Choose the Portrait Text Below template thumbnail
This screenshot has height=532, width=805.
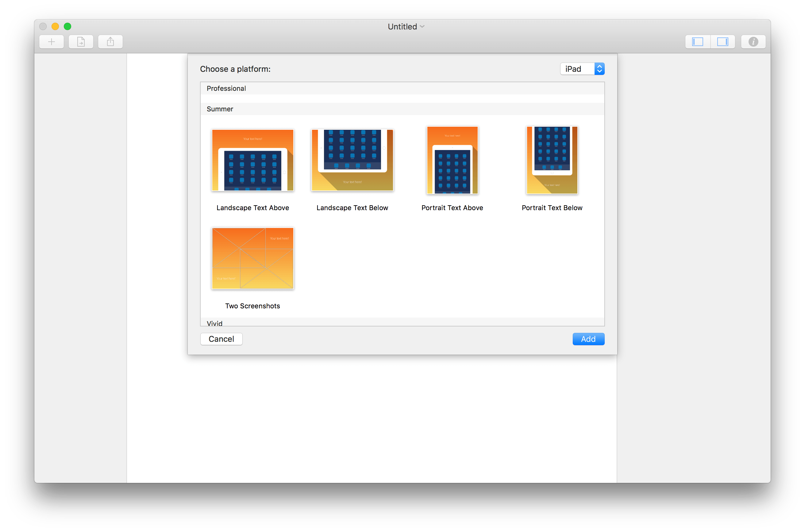tap(552, 160)
